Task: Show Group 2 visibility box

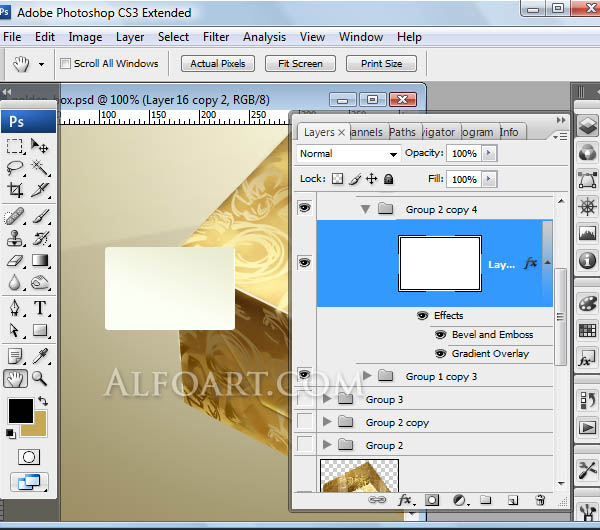Action: click(305, 444)
